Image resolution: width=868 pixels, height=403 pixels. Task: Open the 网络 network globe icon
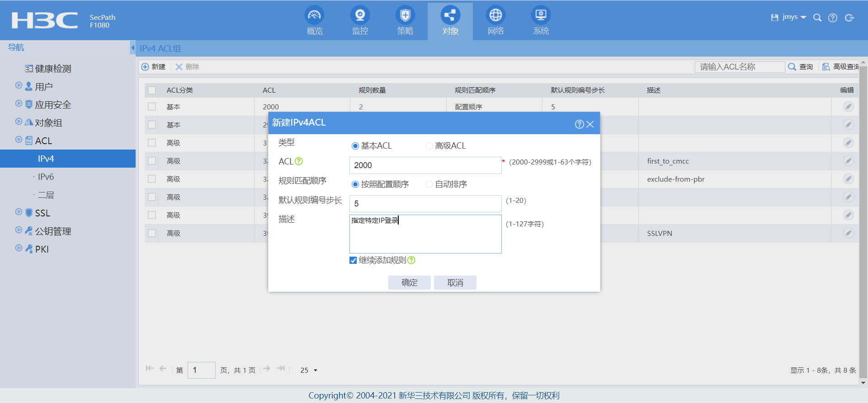495,15
